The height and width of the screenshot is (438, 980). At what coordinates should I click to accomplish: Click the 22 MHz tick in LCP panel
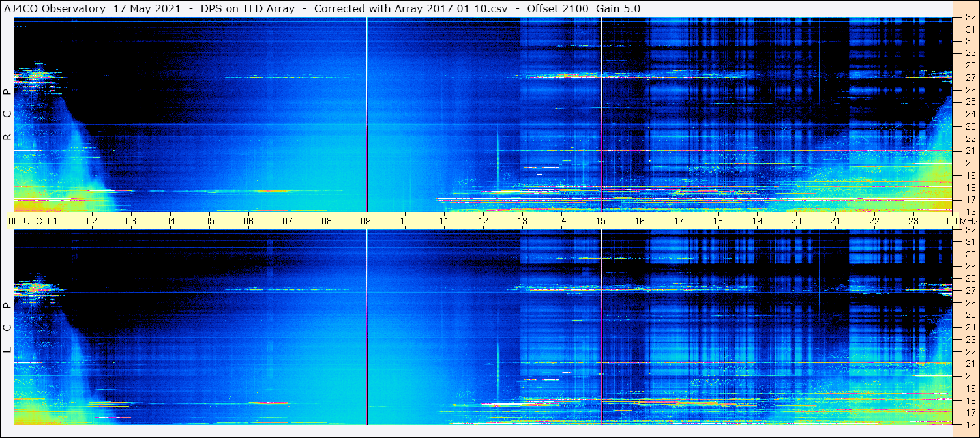[x=969, y=351]
